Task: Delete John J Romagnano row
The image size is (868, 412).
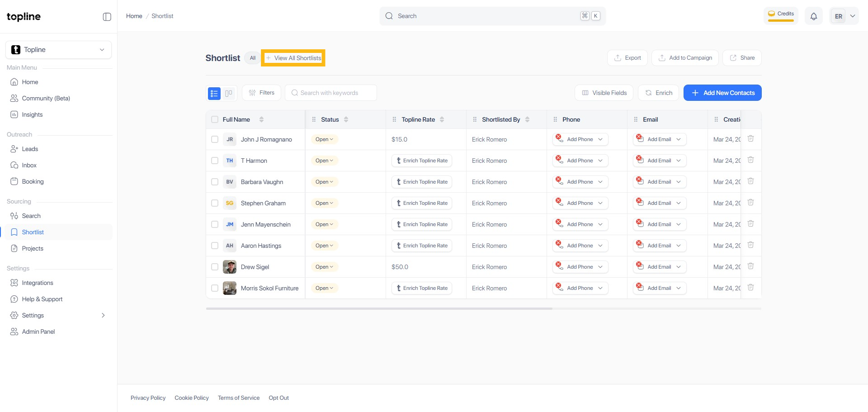Action: [750, 138]
